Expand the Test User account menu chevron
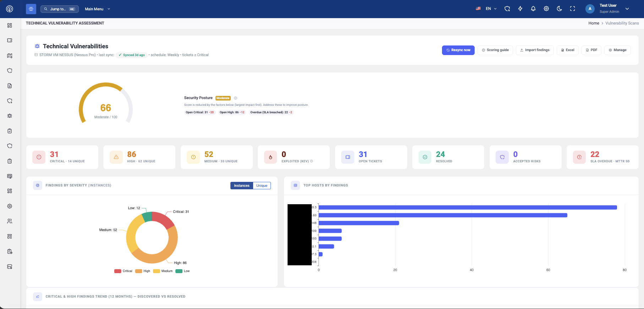 [x=627, y=9]
